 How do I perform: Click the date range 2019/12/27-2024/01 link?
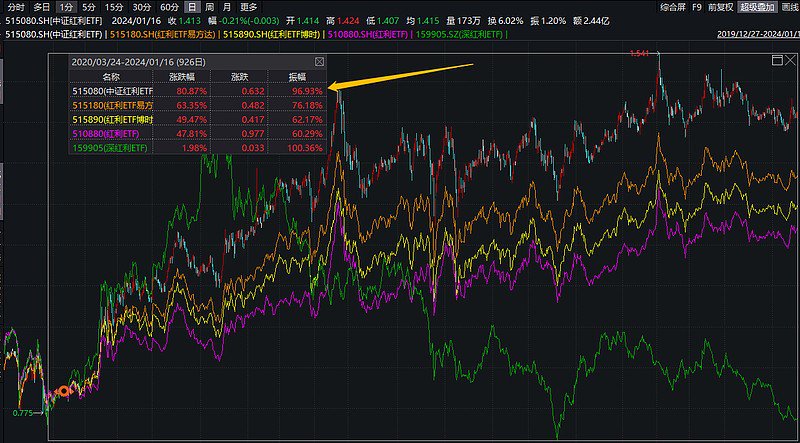pos(758,34)
